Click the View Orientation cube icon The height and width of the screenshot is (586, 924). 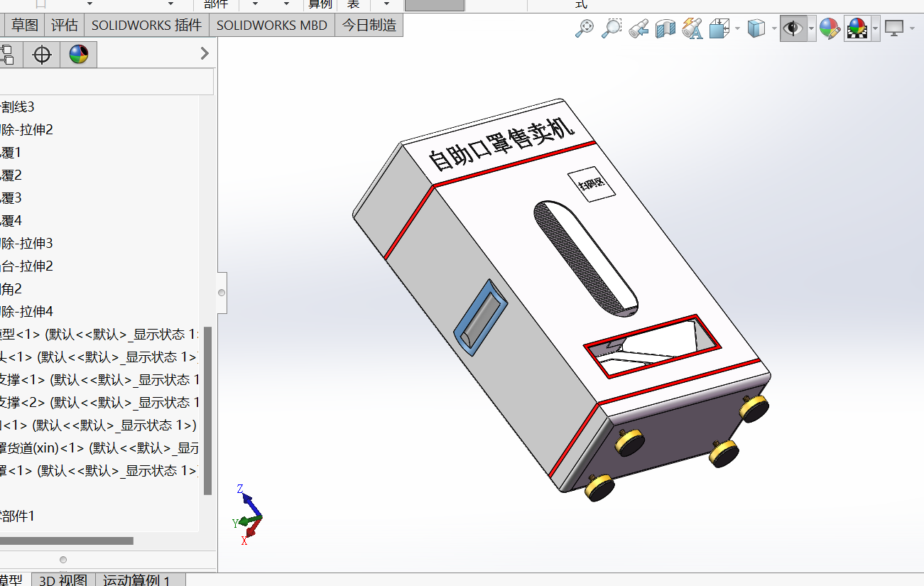[x=719, y=28]
